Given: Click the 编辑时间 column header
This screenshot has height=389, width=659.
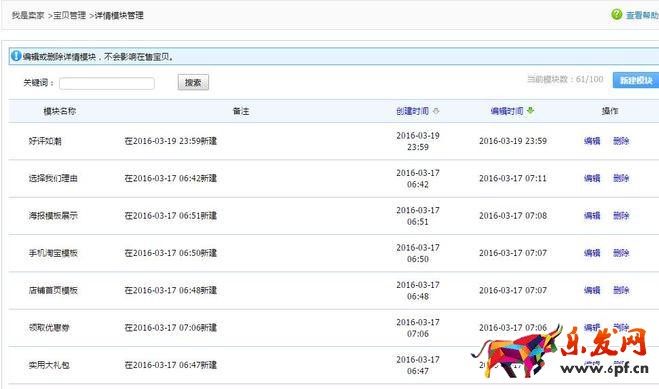Looking at the screenshot, I should click(x=507, y=111).
